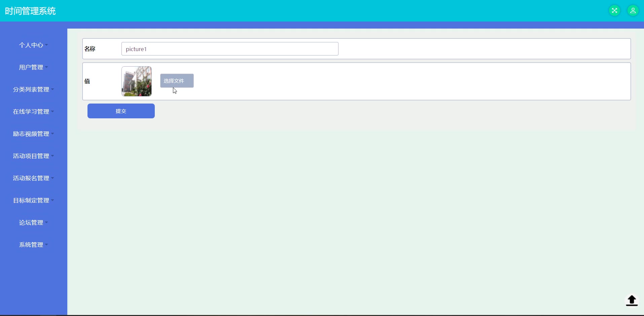Open the 系统管理 menu

[34, 245]
